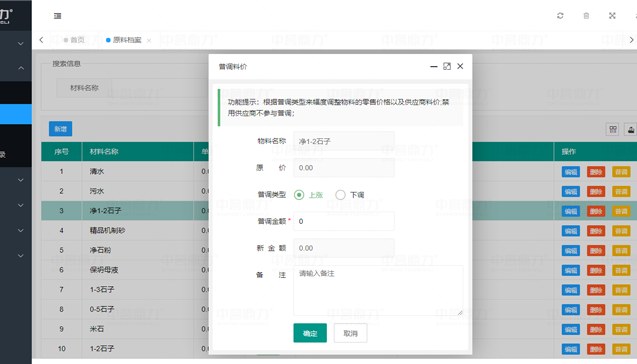Maximize the price adjustment dialog

(447, 66)
